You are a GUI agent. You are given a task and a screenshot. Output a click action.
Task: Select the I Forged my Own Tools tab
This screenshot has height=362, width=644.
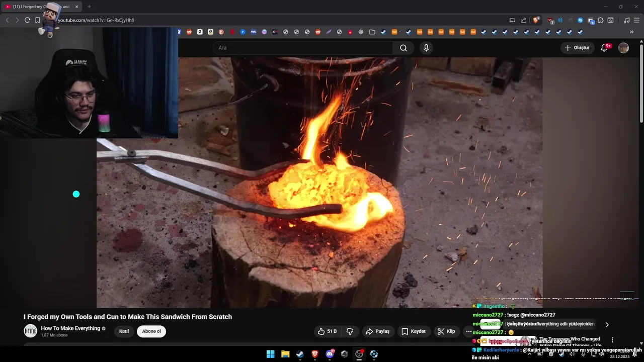[41, 7]
